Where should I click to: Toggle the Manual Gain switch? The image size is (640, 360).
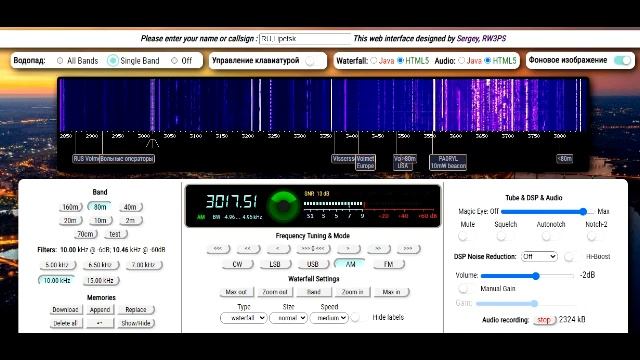(x=466, y=289)
